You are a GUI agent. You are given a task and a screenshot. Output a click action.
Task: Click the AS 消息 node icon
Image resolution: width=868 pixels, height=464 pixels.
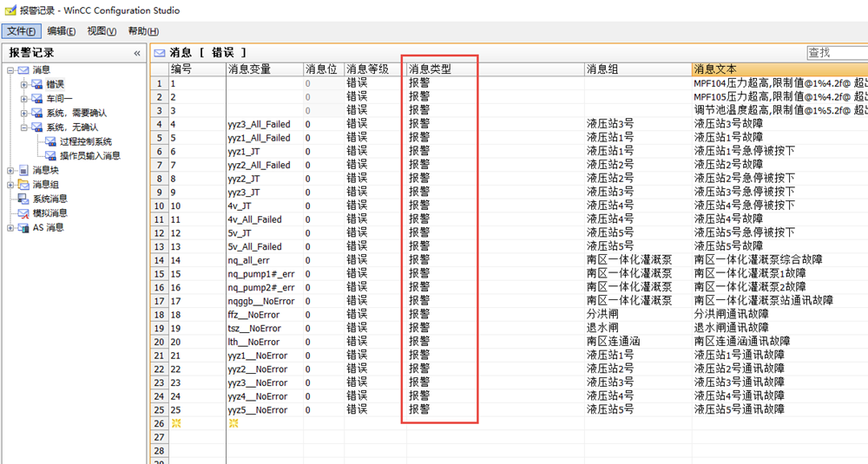pos(23,227)
